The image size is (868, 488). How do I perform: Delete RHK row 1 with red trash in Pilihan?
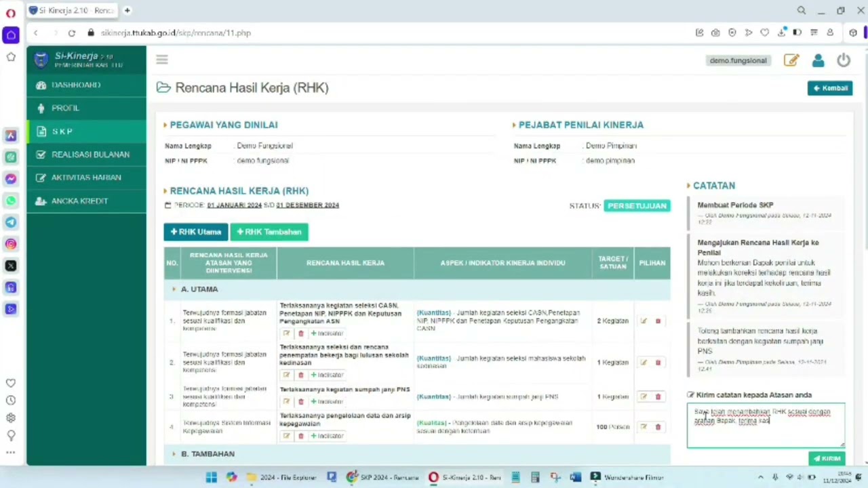658,321
